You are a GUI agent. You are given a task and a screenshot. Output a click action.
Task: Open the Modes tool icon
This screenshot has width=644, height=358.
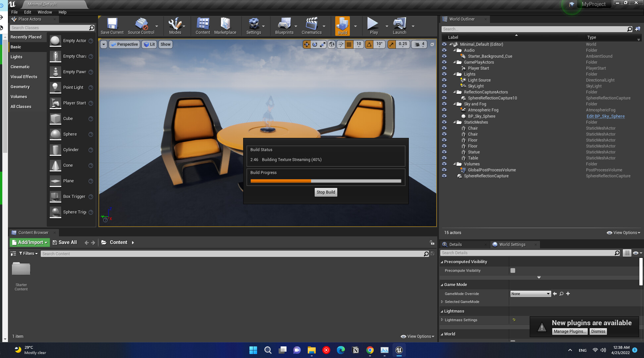[175, 24]
